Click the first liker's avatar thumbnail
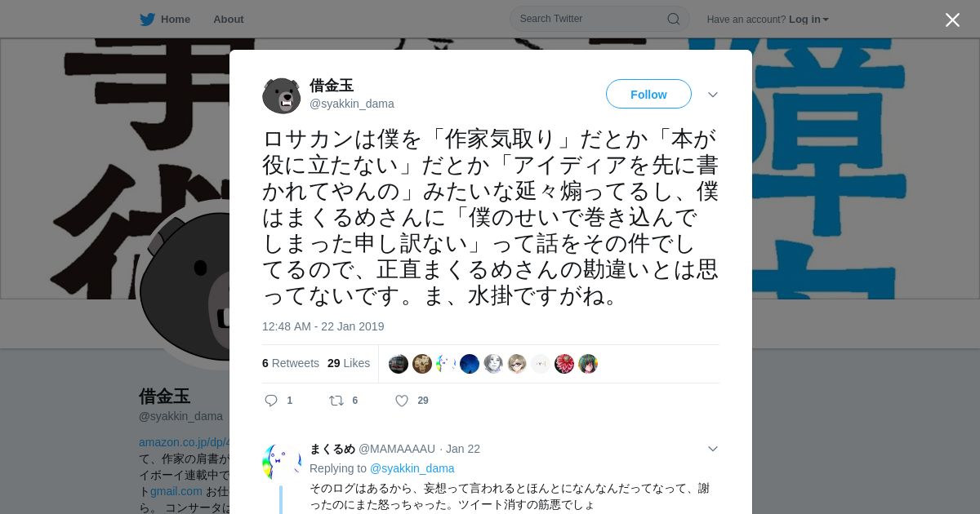The height and width of the screenshot is (514, 980). pyautogui.click(x=399, y=364)
